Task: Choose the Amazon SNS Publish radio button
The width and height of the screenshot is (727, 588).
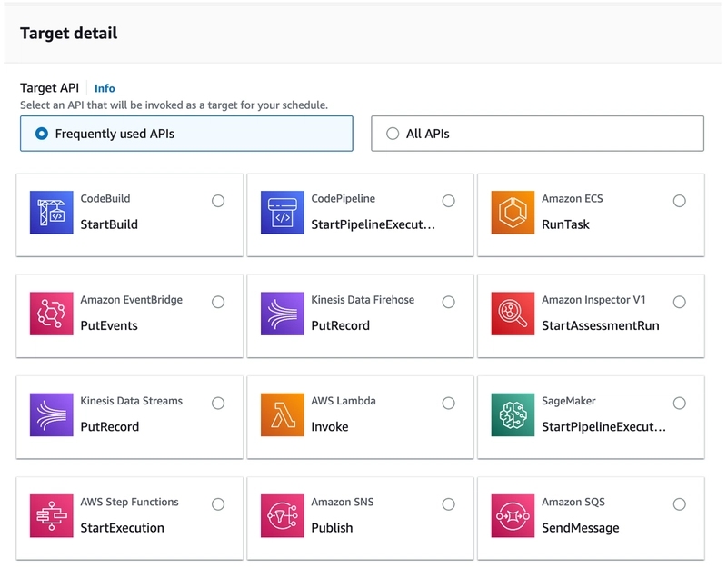Action: 448,504
